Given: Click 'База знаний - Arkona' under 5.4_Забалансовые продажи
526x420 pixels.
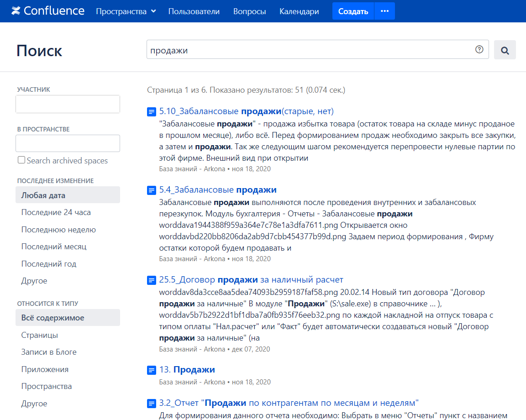Looking at the screenshot, I should 192,259.
